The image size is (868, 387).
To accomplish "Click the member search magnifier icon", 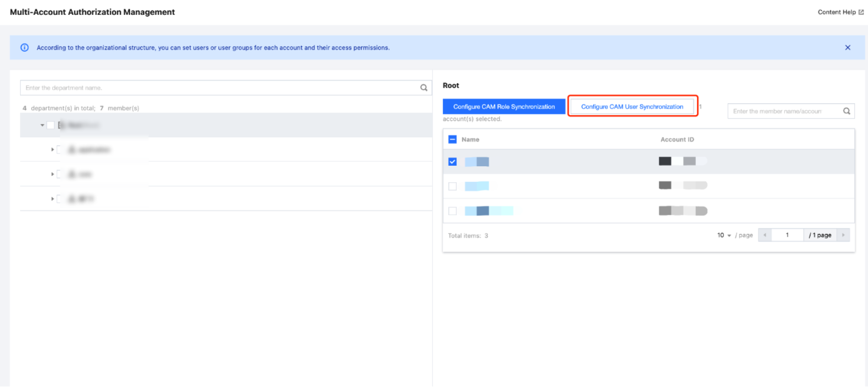I will click(847, 111).
